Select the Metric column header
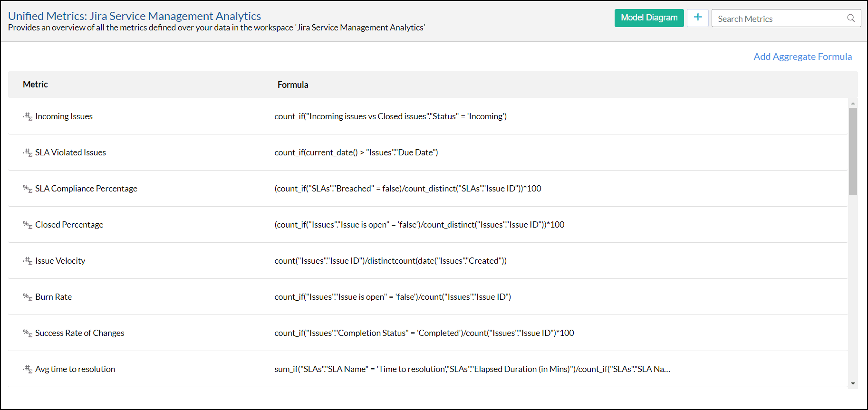The image size is (868, 410). [x=35, y=84]
